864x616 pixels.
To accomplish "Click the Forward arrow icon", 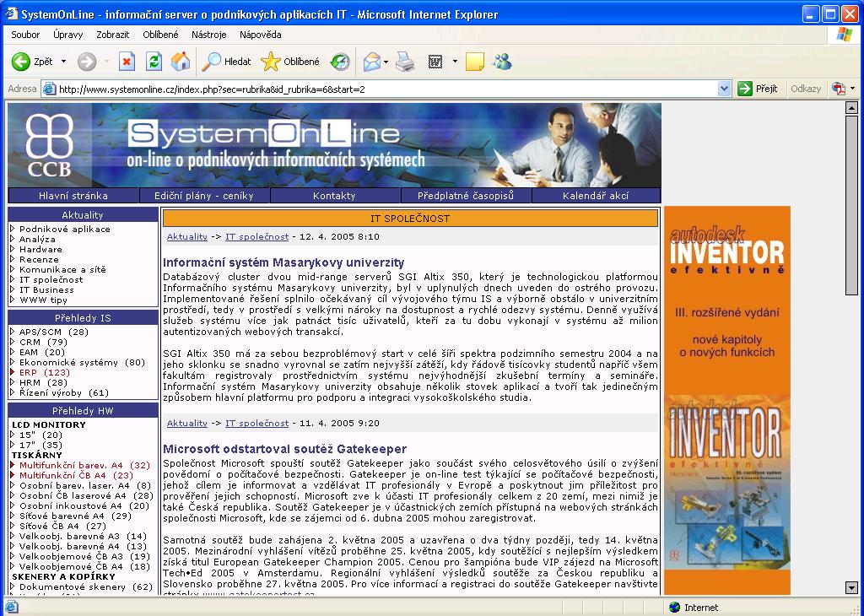I will coord(87,62).
